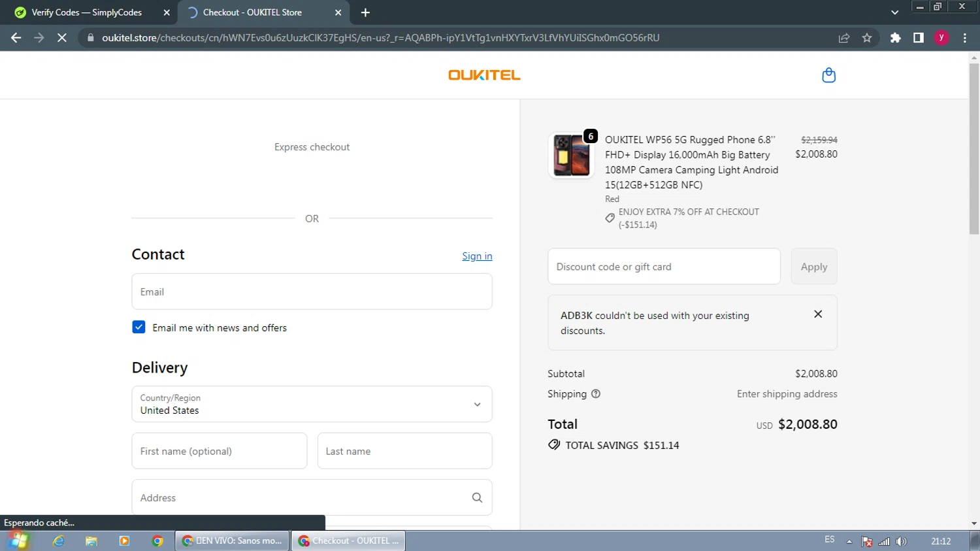Toggle the Chrome side panel icon
This screenshot has width=980, height=551.
919,38
